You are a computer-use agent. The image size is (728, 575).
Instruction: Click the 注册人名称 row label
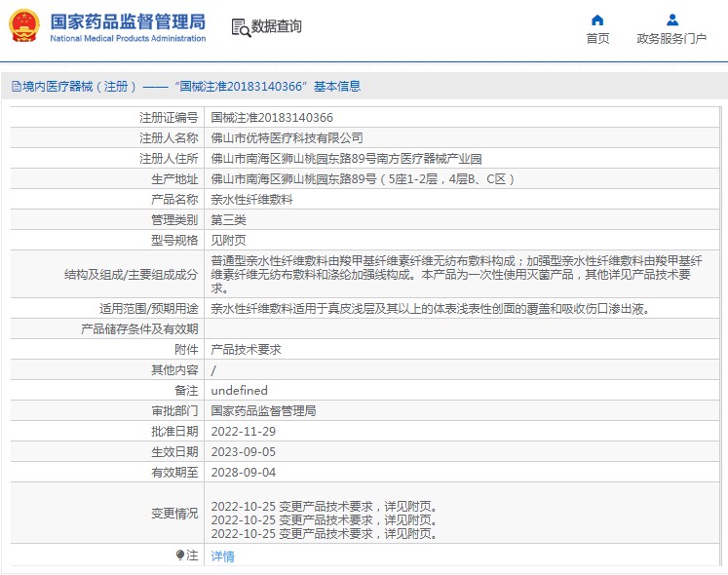169,138
